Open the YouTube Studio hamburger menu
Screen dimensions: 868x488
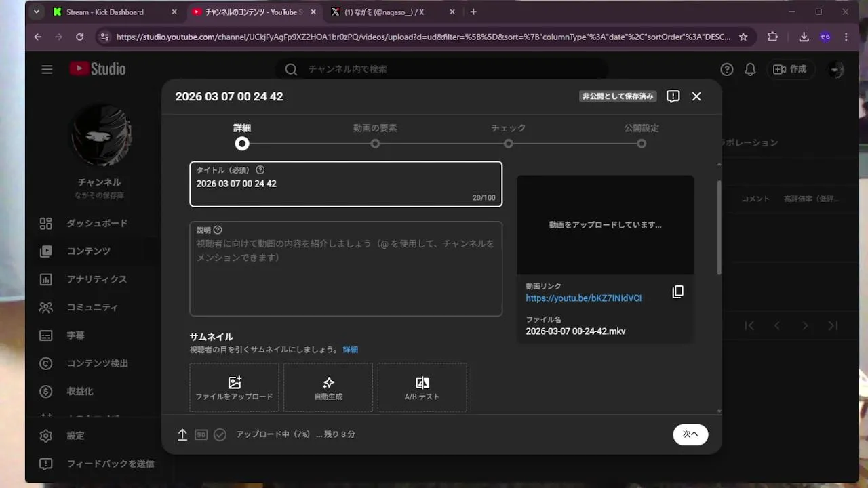pos(47,69)
